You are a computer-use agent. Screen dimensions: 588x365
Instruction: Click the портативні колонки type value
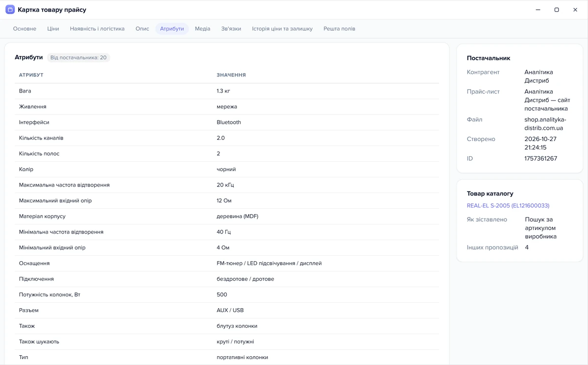tap(243, 358)
